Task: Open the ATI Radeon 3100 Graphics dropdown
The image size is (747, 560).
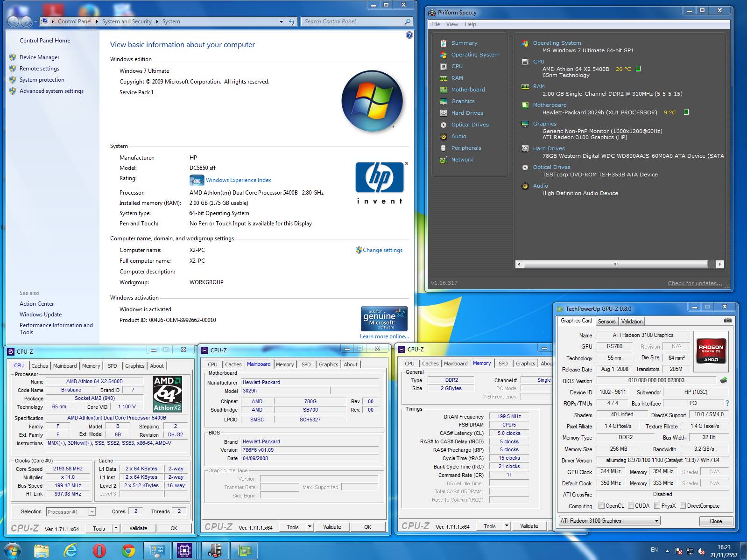Action: (610, 521)
